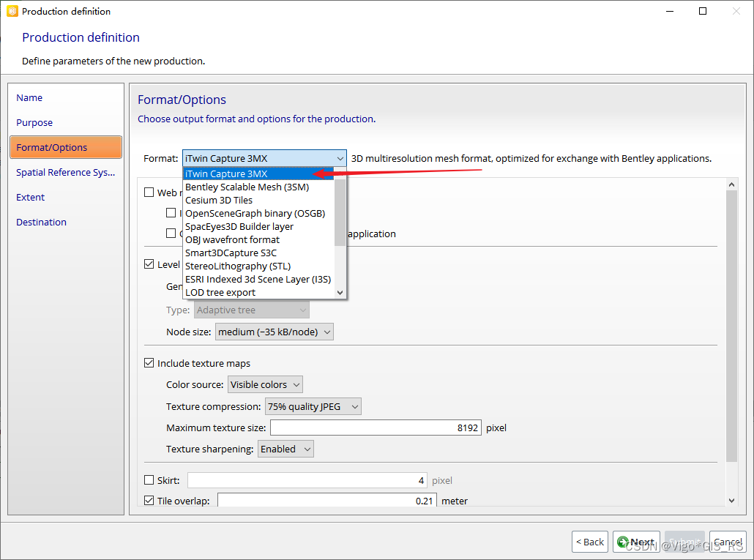This screenshot has height=560, width=754.
Task: Click the disabled Submit button
Action: tap(684, 542)
